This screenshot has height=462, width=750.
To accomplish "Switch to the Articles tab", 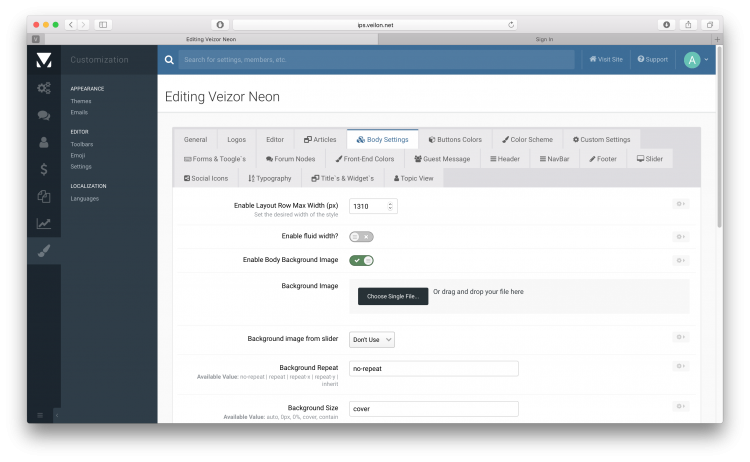I will 320,140.
